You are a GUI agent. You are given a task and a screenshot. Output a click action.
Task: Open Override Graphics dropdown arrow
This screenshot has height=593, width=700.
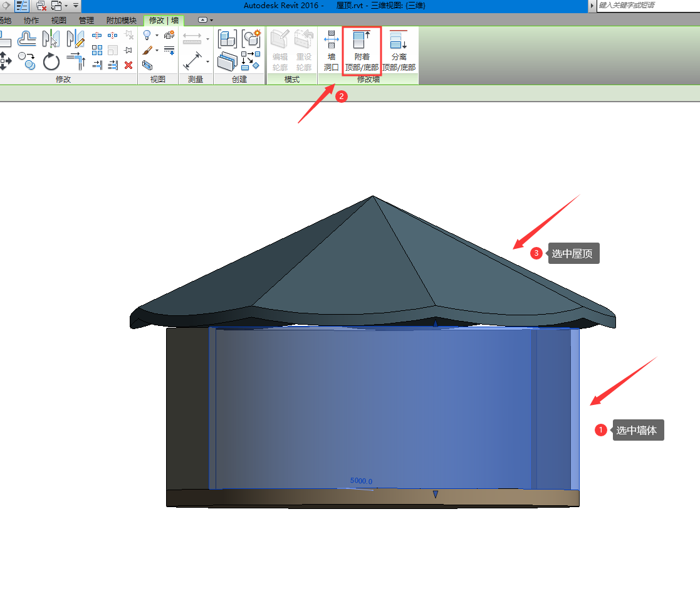pyautogui.click(x=157, y=50)
